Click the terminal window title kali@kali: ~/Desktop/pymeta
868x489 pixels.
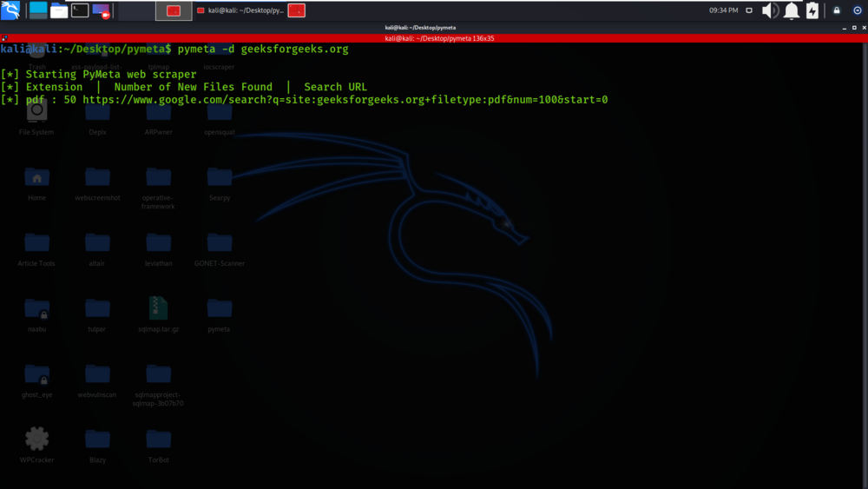[420, 28]
